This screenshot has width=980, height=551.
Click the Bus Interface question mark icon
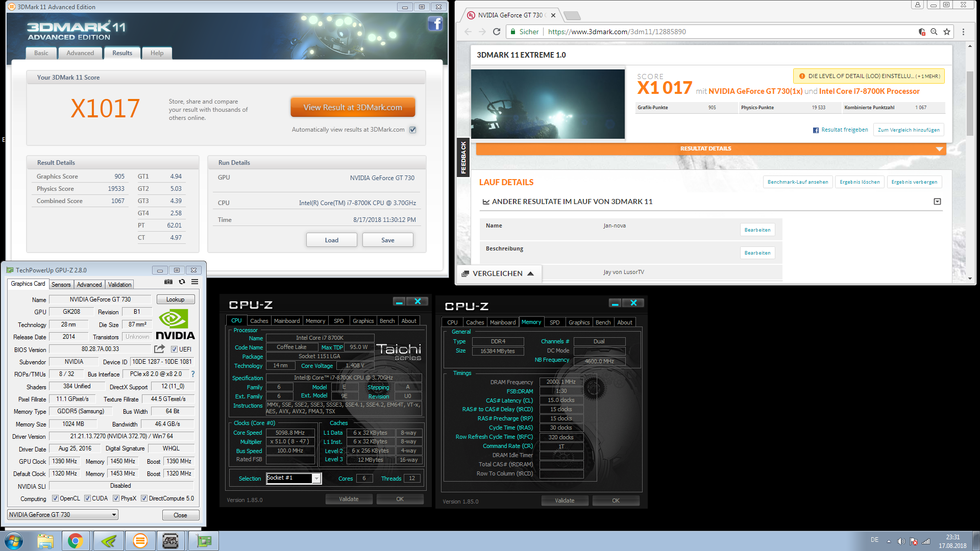click(193, 374)
